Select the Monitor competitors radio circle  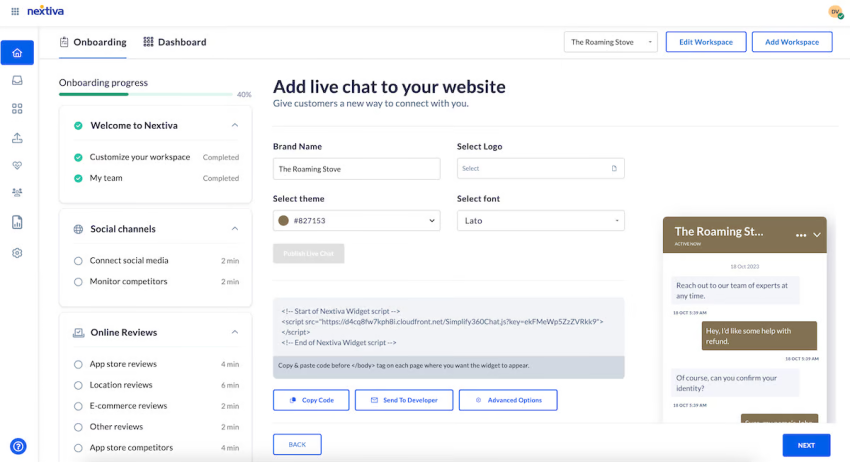[x=78, y=282]
